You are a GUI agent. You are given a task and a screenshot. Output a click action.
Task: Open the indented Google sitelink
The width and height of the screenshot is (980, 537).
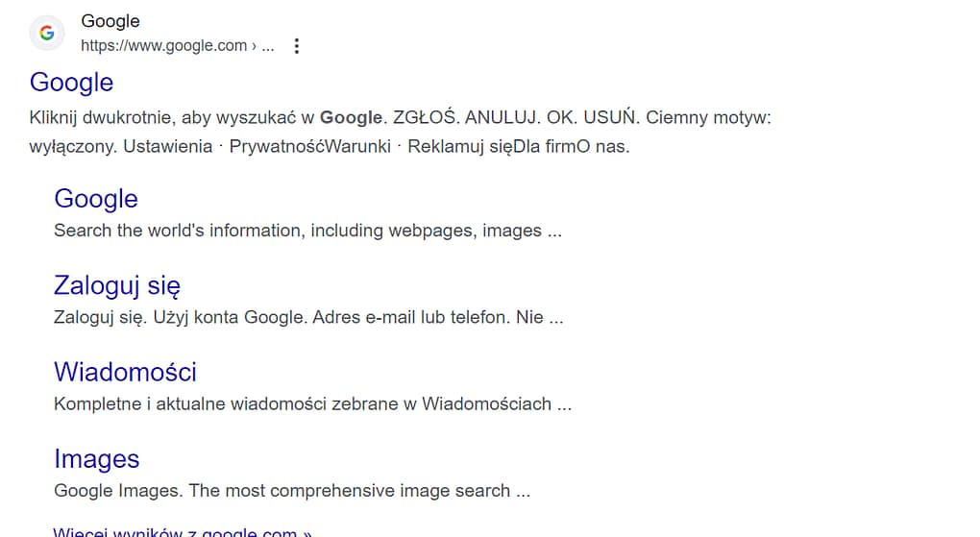pos(96,199)
